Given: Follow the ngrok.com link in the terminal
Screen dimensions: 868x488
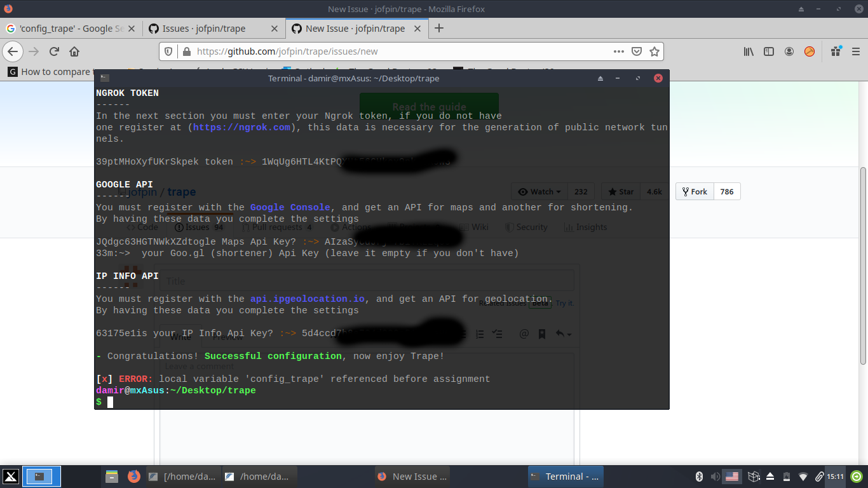Looking at the screenshot, I should [241, 127].
